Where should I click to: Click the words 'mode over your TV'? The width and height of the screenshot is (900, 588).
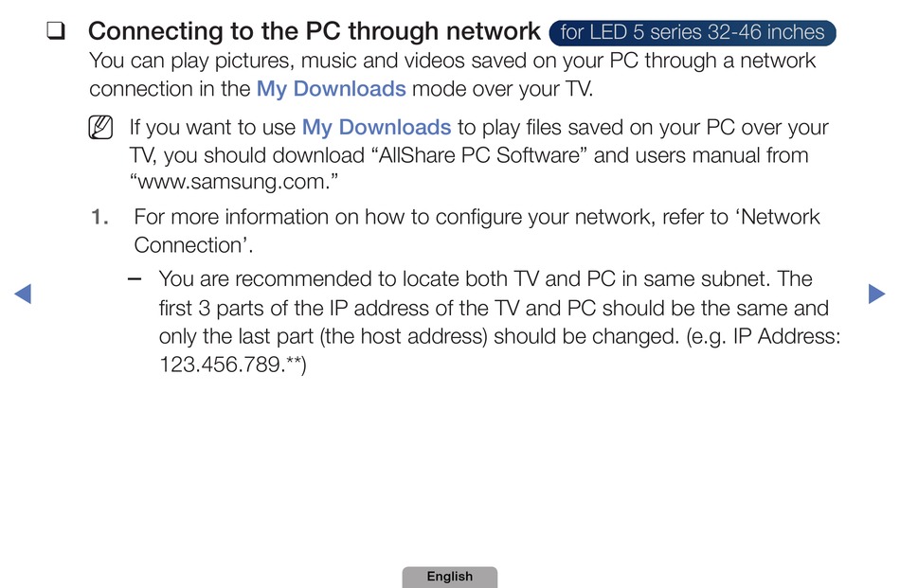(502, 89)
